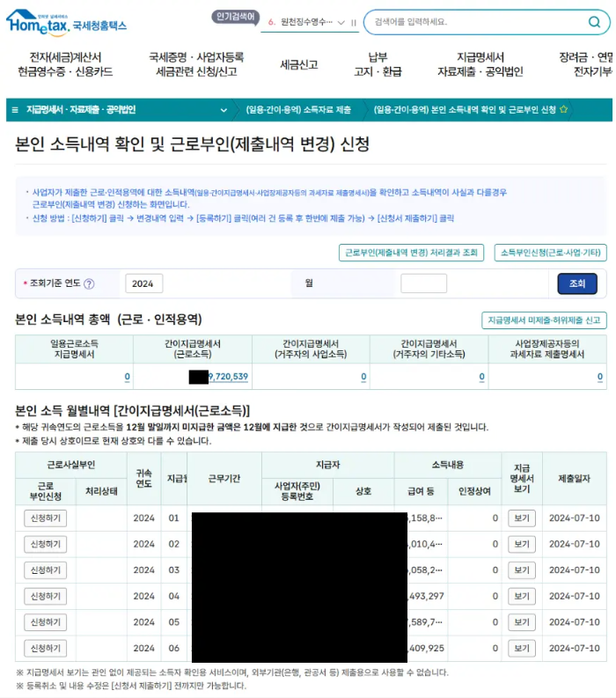
Task: Click 근로부인(제출내역 변경) 처리결과 조회 button
Action: 411,253
